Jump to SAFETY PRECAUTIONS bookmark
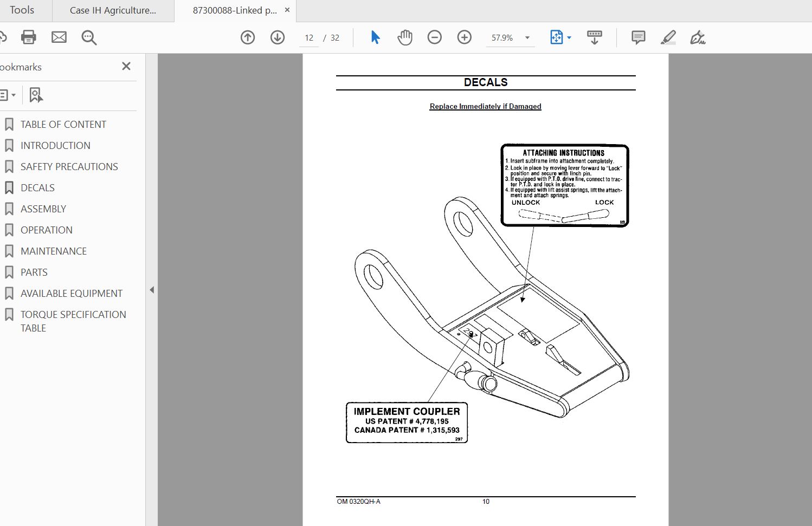The height and width of the screenshot is (526, 812). [69, 167]
